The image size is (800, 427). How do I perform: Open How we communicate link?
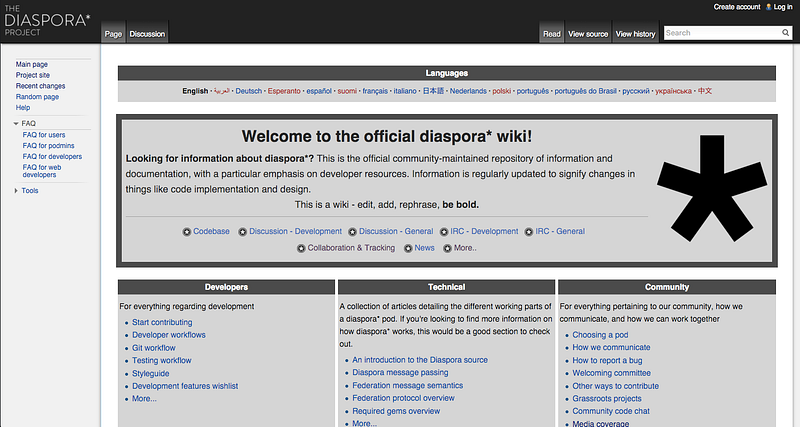pyautogui.click(x=611, y=347)
